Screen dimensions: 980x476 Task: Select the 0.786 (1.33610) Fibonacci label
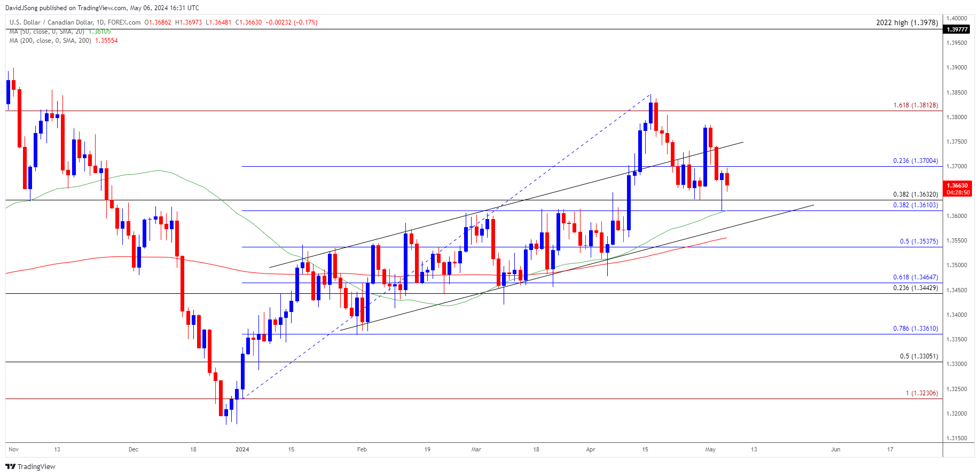pyautogui.click(x=915, y=329)
